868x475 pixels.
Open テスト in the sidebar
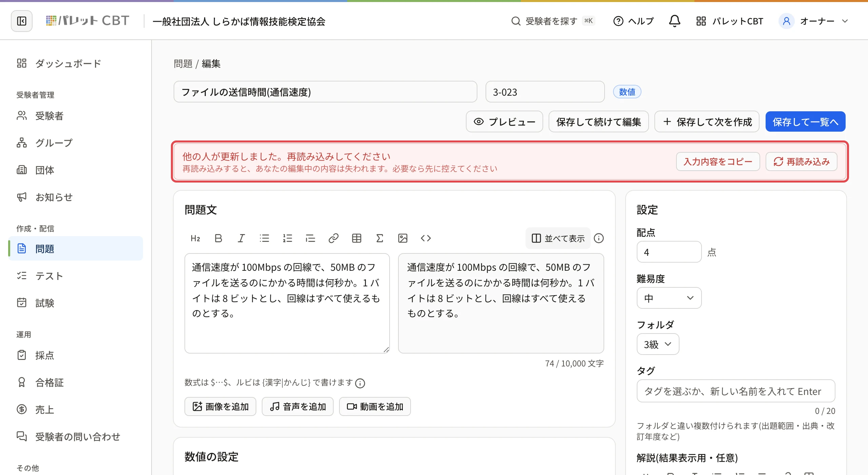click(76, 276)
